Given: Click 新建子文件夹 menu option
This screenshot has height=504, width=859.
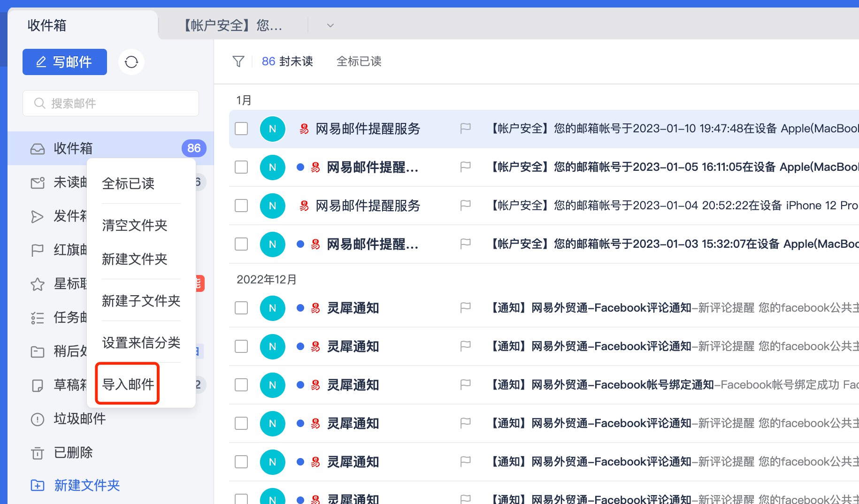Looking at the screenshot, I should pos(141,301).
